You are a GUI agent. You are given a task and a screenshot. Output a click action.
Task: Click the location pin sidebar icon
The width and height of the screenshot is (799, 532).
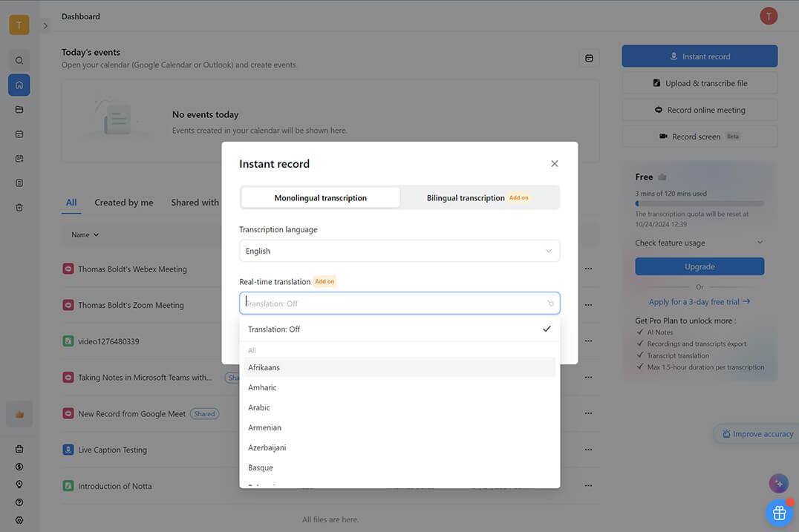click(x=19, y=485)
